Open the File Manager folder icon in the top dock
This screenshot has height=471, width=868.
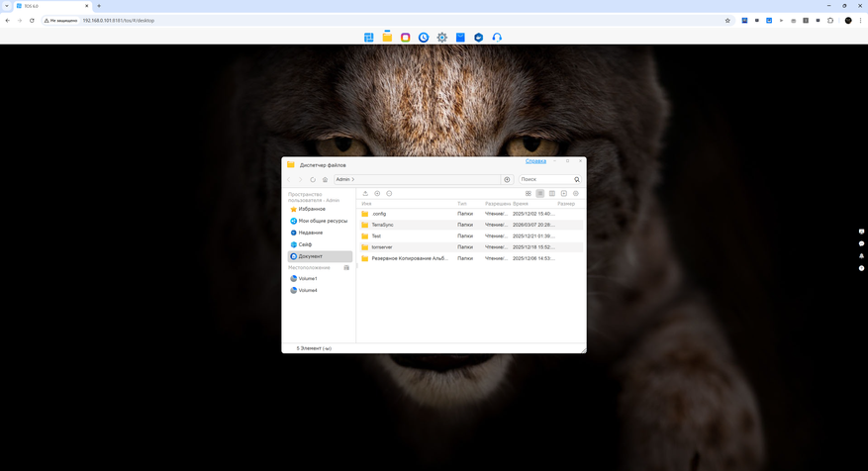387,37
